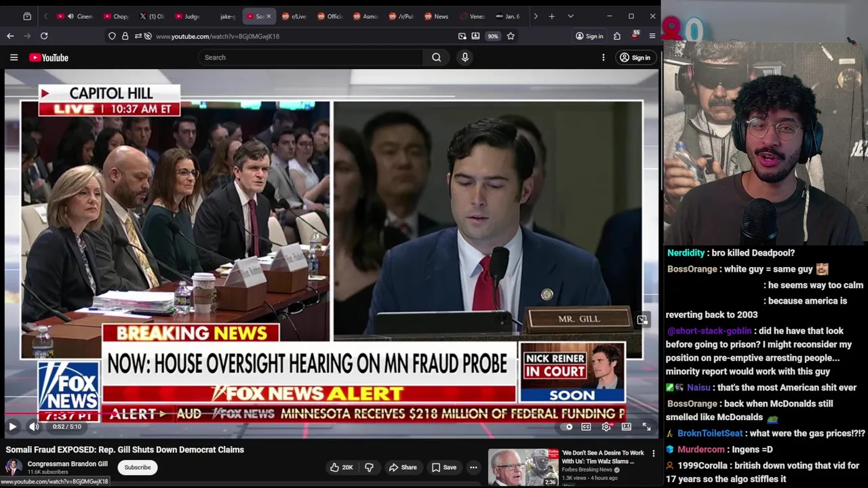Dislike the video with thumbs-down
868x488 pixels.
click(x=369, y=467)
